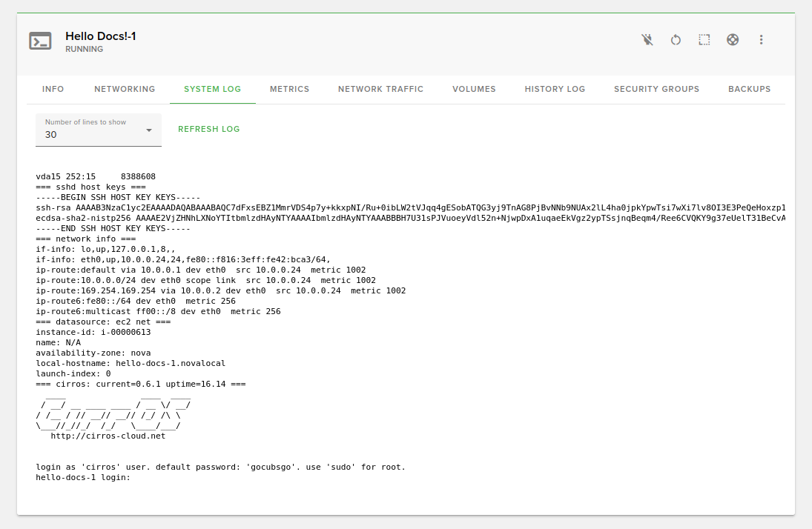This screenshot has height=529, width=812.
Task: Switch to the INFO tab
Action: click(x=53, y=89)
